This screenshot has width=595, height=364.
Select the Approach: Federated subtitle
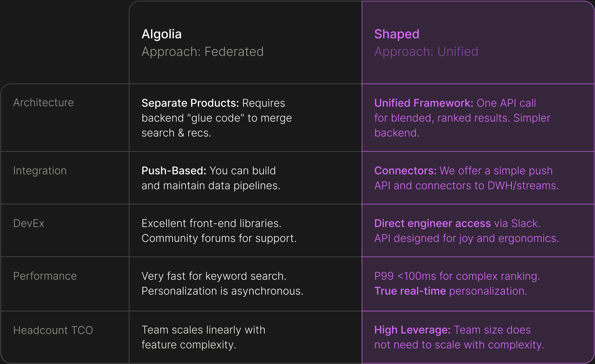[x=202, y=52]
